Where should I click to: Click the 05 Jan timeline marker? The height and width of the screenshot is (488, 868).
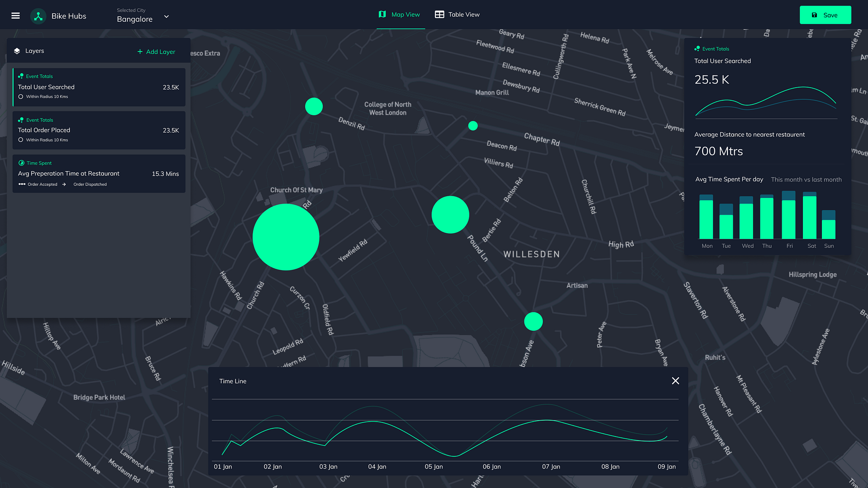tap(434, 467)
